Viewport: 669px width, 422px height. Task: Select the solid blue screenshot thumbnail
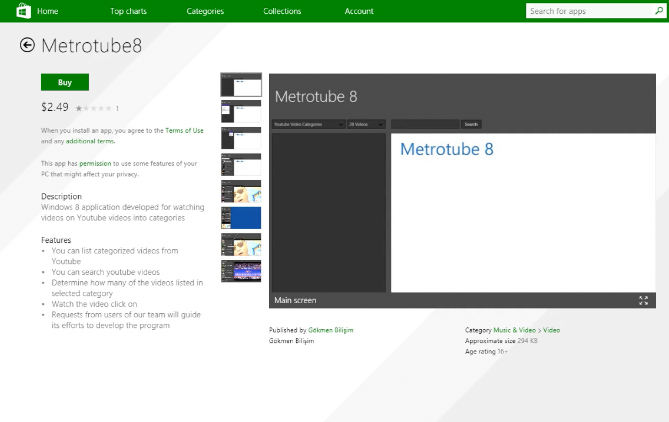click(x=241, y=218)
